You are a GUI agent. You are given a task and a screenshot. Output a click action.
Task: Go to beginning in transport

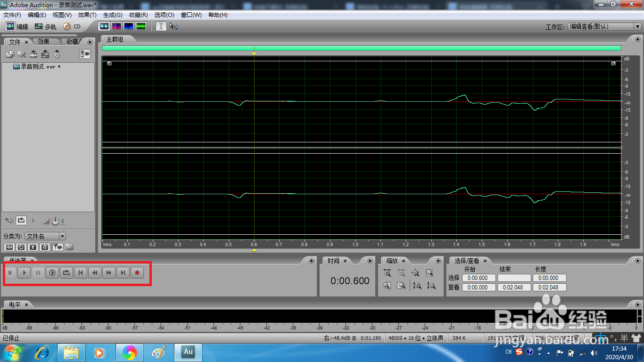[x=81, y=272]
